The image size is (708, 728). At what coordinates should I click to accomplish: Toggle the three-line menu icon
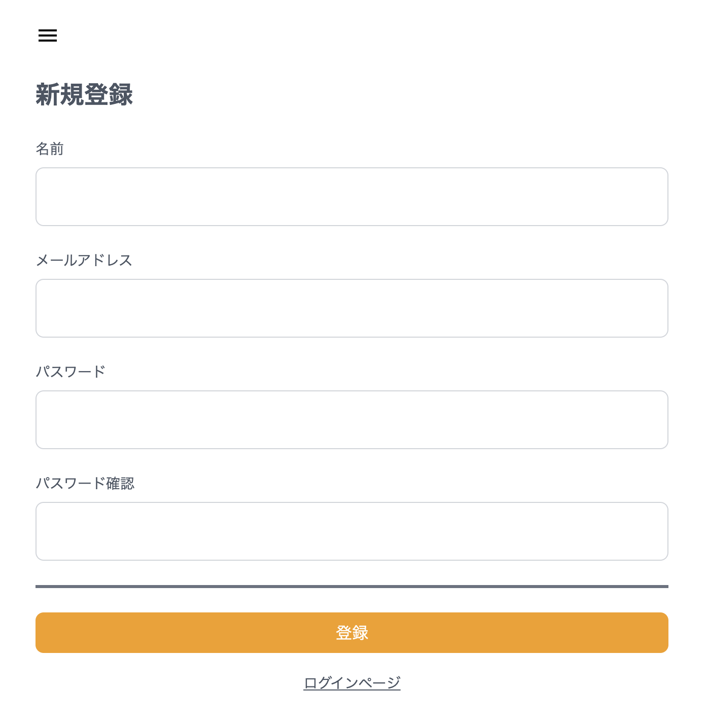(x=48, y=35)
